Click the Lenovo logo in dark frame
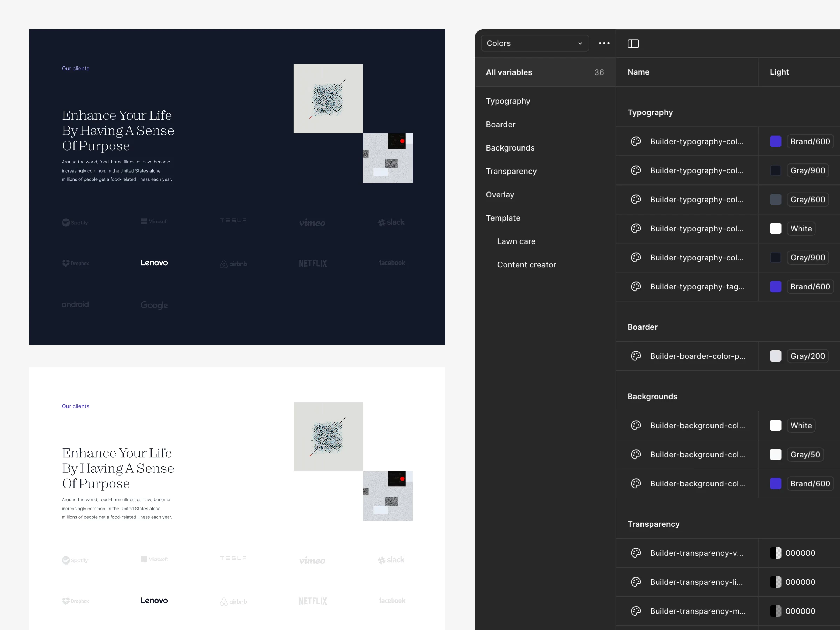 click(x=154, y=263)
